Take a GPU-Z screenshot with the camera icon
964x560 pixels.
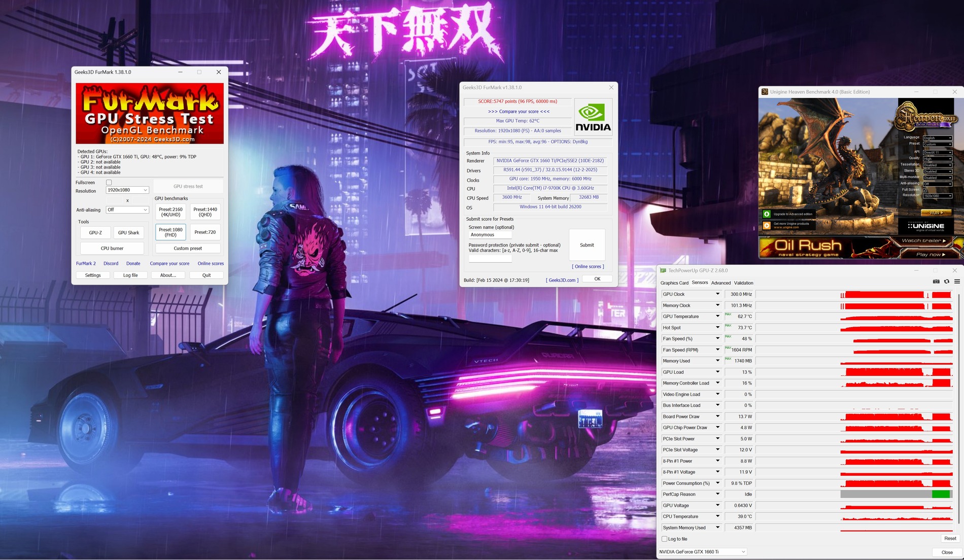(936, 282)
